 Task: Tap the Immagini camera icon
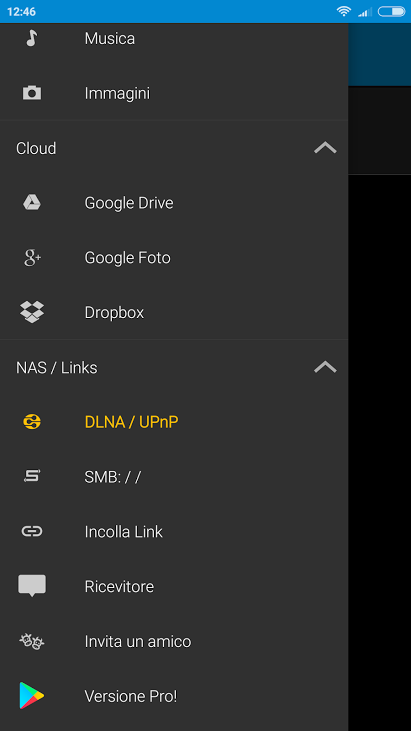coord(32,93)
